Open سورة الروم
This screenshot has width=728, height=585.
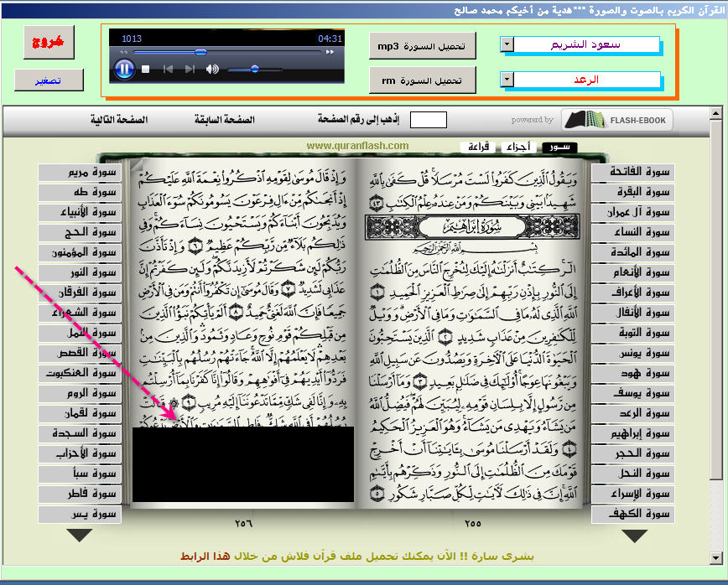pyautogui.click(x=80, y=393)
